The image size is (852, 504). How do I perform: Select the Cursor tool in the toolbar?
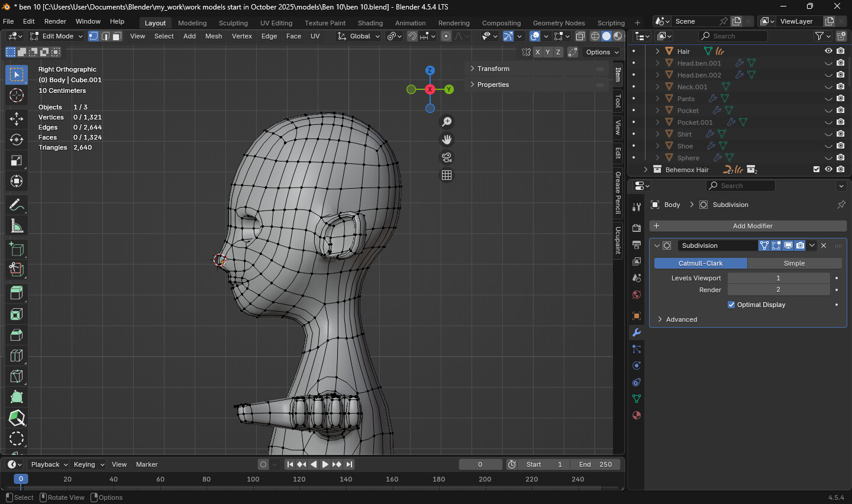17,95
